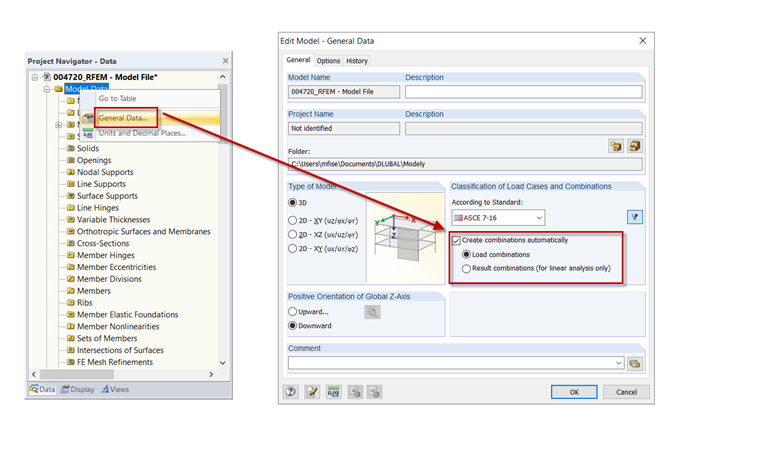Open the Data tab in Project Navigator

point(42,389)
